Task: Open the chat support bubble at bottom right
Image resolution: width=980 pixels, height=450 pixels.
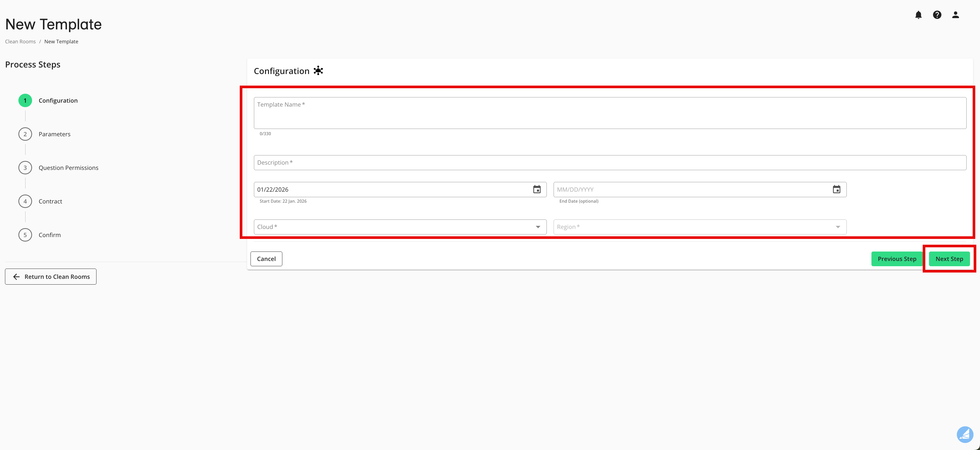Action: tap(965, 435)
